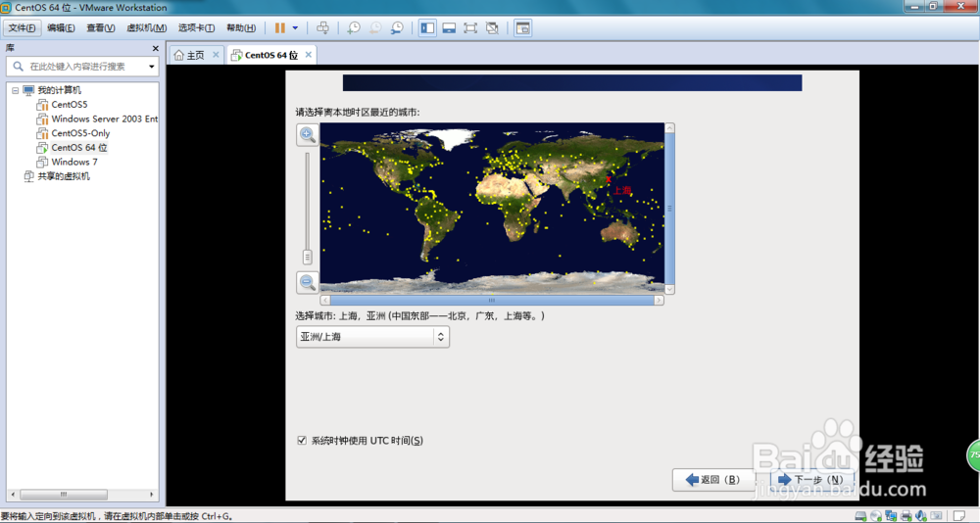The image size is (980, 523).
Task: Select CentOS 64 位 in the library tree
Action: (79, 148)
